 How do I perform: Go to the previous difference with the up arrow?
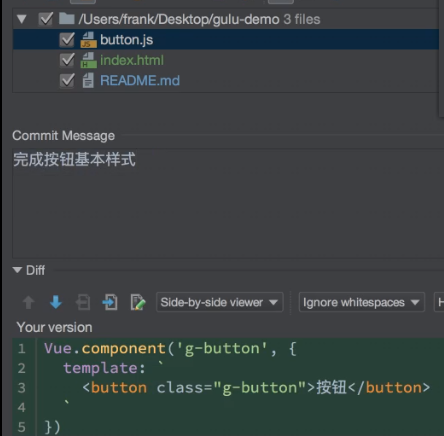pos(29,302)
